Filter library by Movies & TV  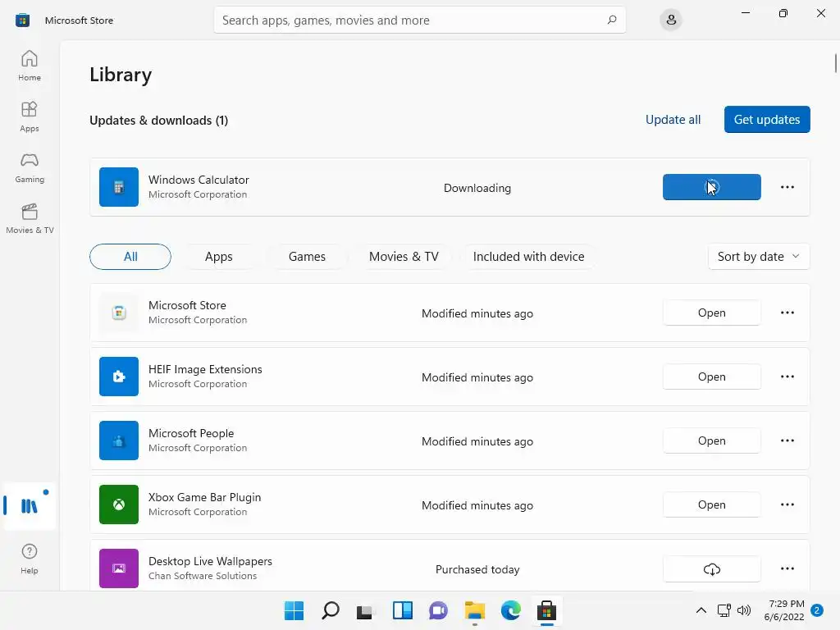404,257
